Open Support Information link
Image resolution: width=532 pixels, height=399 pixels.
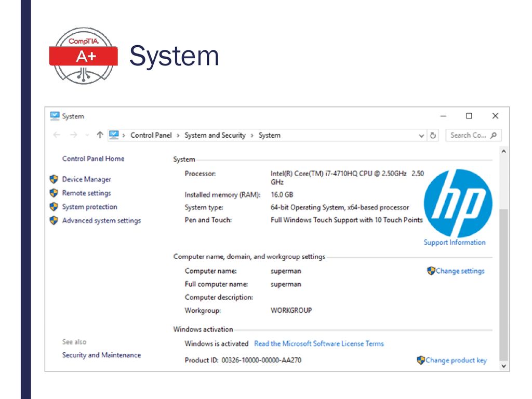pos(455,242)
